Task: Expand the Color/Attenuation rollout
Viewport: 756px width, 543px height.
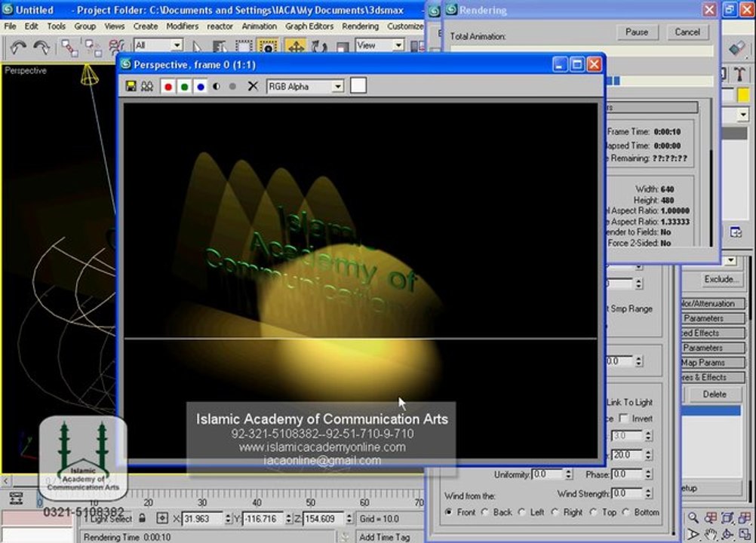Action: click(712, 303)
